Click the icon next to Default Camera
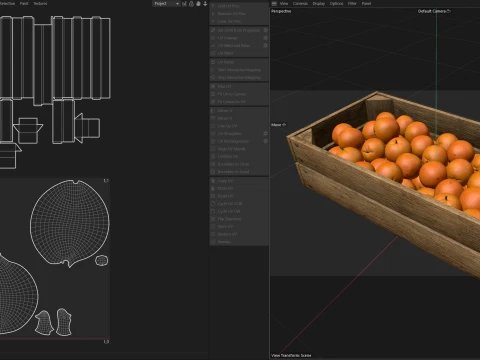Image resolution: width=480 pixels, height=360 pixels. click(x=449, y=11)
